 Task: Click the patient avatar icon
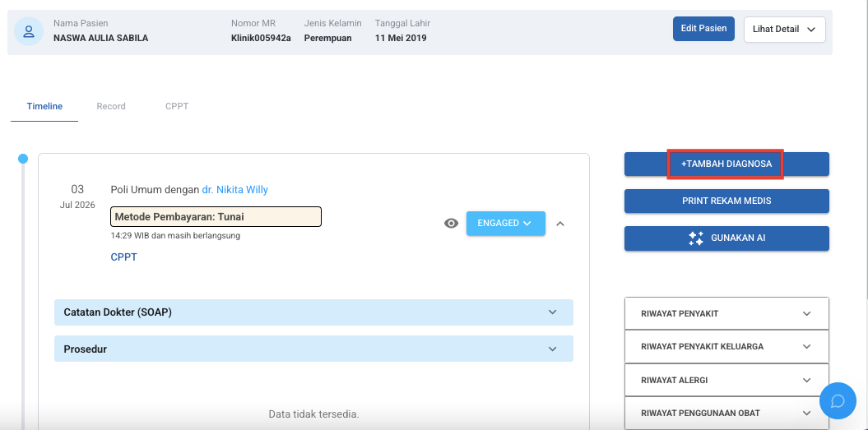click(x=29, y=31)
